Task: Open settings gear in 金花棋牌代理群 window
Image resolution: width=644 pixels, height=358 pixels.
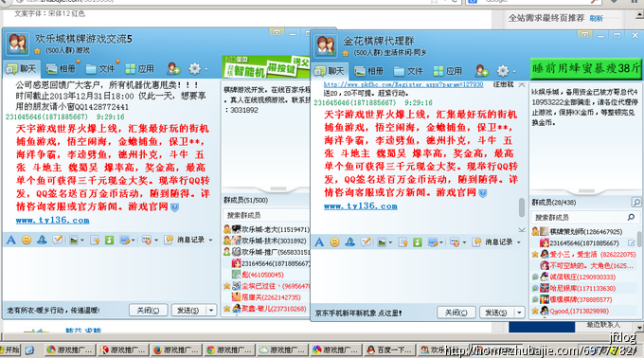Action: [503, 71]
